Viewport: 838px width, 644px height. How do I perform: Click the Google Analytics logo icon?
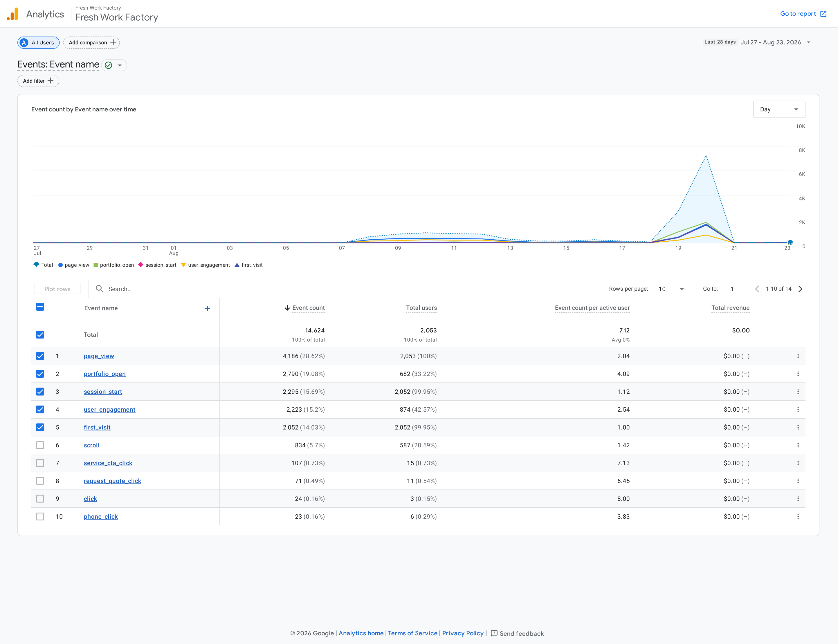point(12,14)
